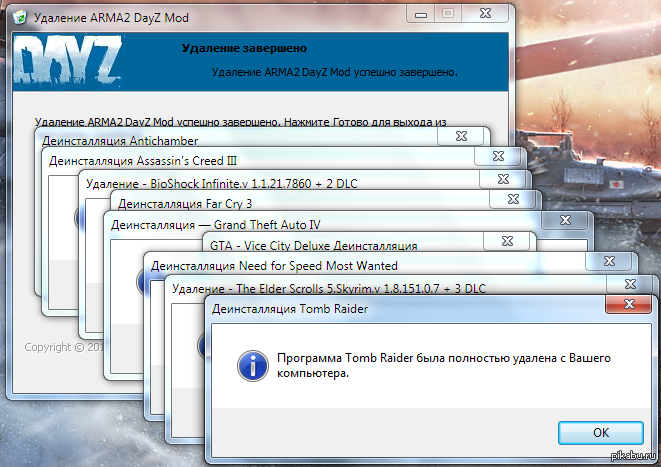The width and height of the screenshot is (661, 467).
Task: Close the Elder Scrolls 5 Skyrim removal window
Action: [x=630, y=284]
